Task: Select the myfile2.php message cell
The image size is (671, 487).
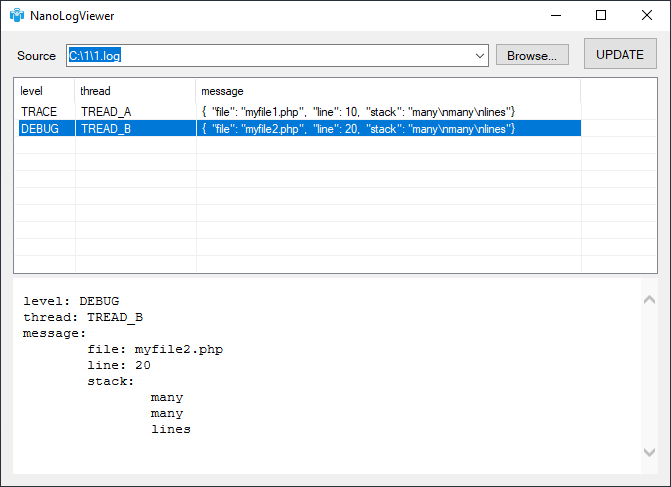Action: click(x=389, y=128)
